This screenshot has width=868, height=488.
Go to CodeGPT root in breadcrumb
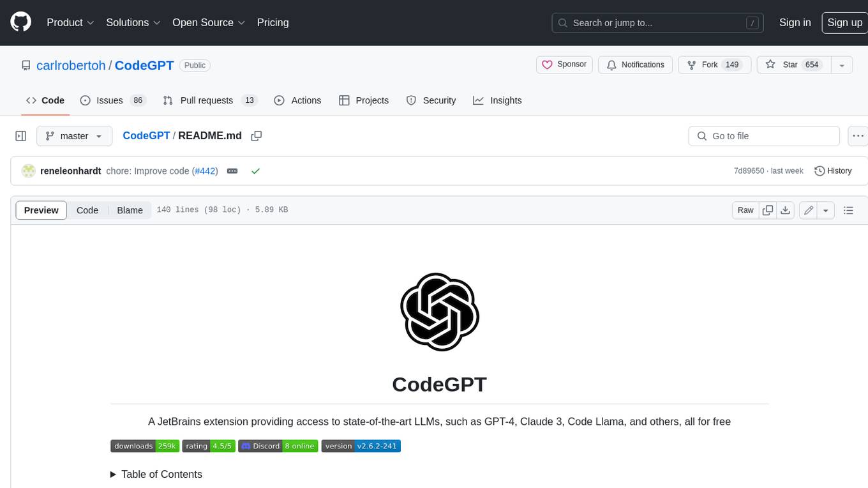click(146, 135)
